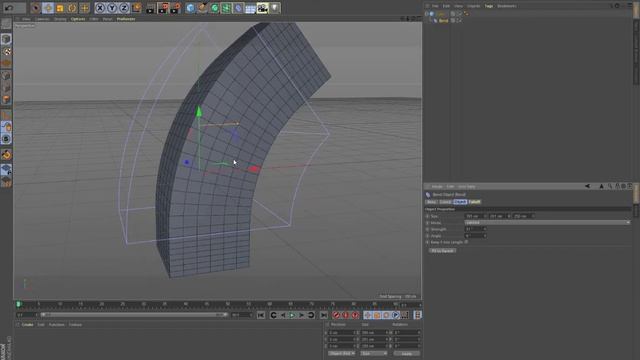Open Tags menu in Object Manager
This screenshot has height=360, width=640.
pos(489,6)
